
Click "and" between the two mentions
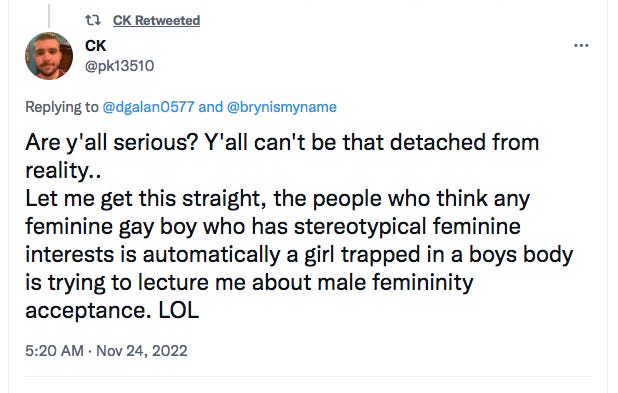point(210,107)
